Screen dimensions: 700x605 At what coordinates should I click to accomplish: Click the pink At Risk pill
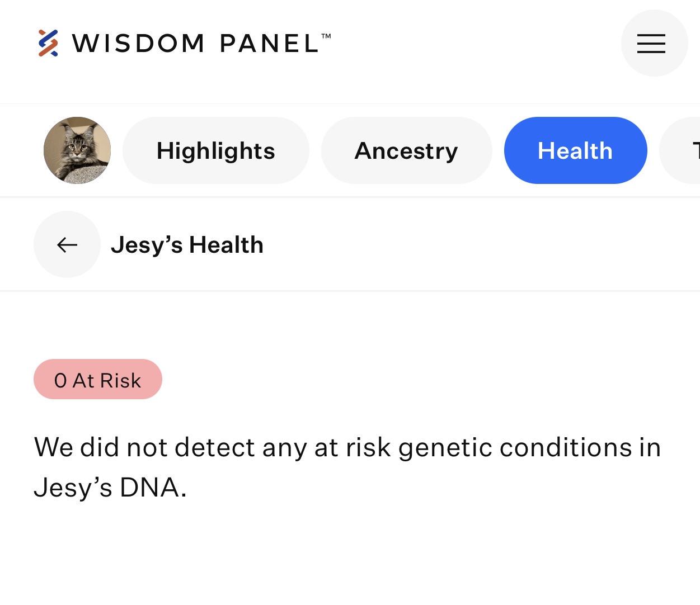tap(98, 379)
